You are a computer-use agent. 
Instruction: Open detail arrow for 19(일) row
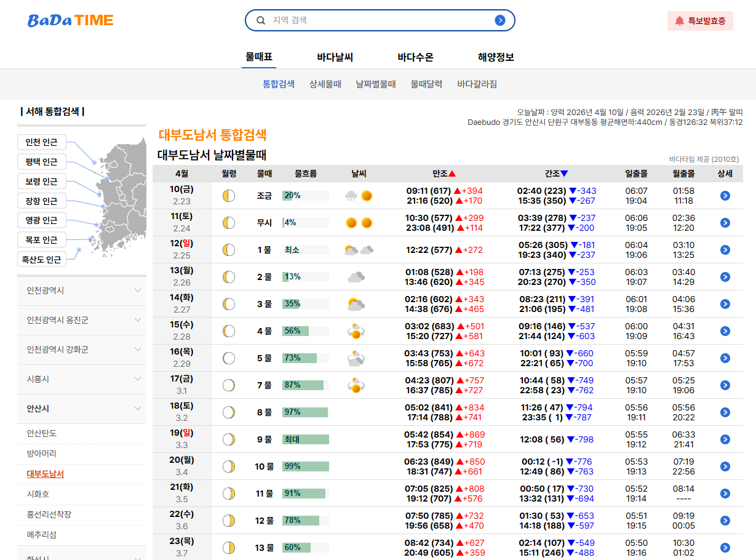tap(725, 439)
